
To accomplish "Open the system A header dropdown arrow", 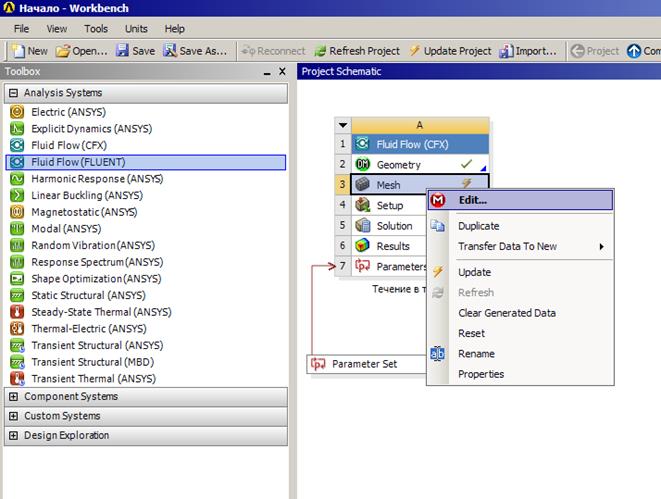I will 343,125.
